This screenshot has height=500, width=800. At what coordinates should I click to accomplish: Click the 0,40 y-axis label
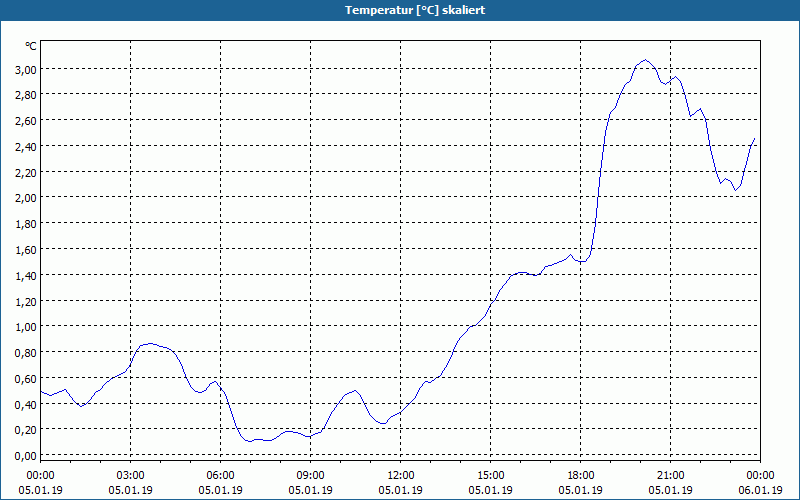pyautogui.click(x=26, y=405)
